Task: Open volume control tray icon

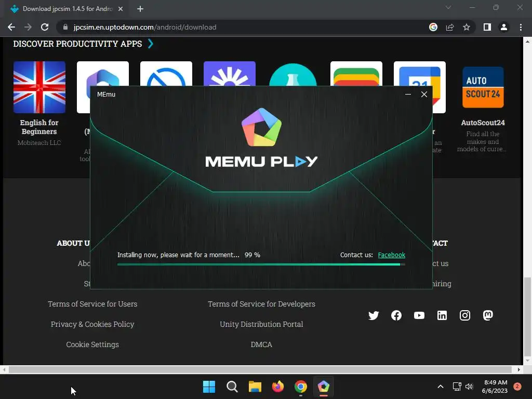Action: [x=469, y=387]
